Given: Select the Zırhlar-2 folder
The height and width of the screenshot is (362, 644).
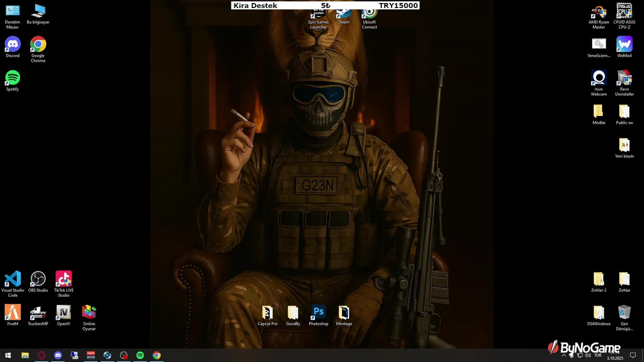Looking at the screenshot, I should (x=599, y=282).
